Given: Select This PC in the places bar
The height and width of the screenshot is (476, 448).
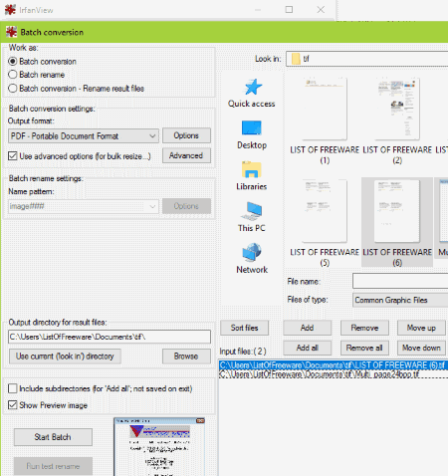Looking at the screenshot, I should pyautogui.click(x=252, y=217).
